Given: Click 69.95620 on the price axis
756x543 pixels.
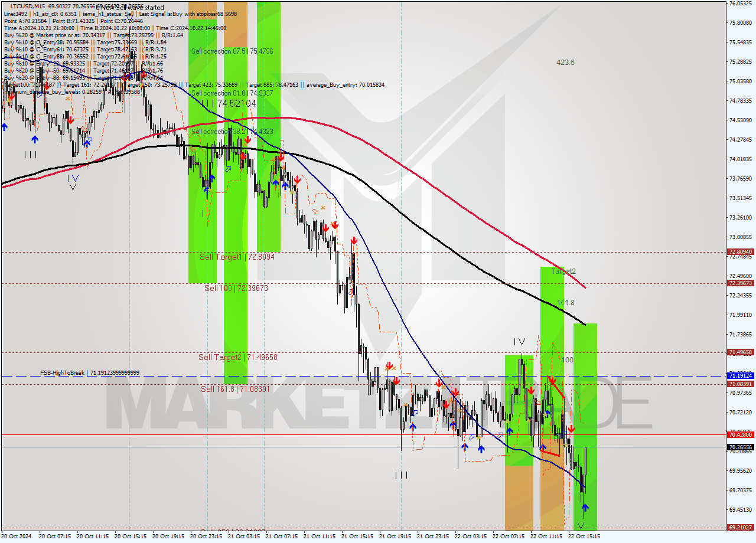Looking at the screenshot, I should pyautogui.click(x=740, y=470).
